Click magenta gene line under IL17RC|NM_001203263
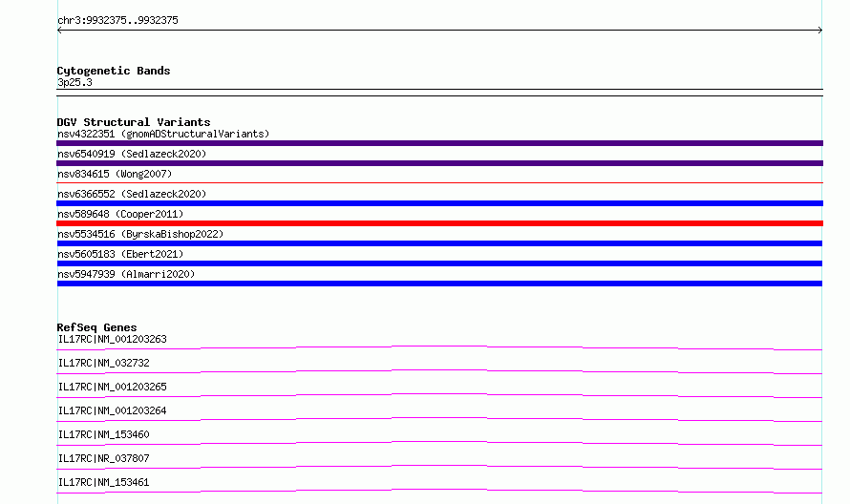The image size is (850, 504). tap(439, 347)
